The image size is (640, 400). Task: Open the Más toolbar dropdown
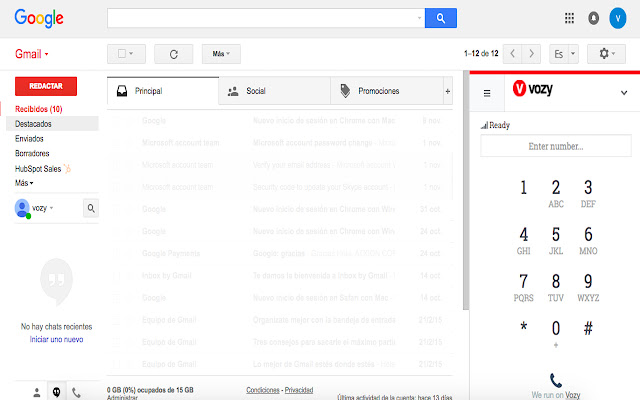pyautogui.click(x=221, y=54)
